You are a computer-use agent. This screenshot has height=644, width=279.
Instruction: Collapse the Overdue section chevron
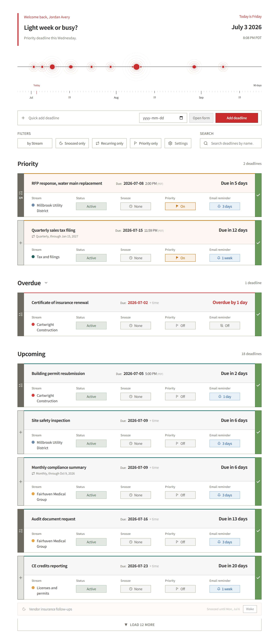pyautogui.click(x=46, y=283)
